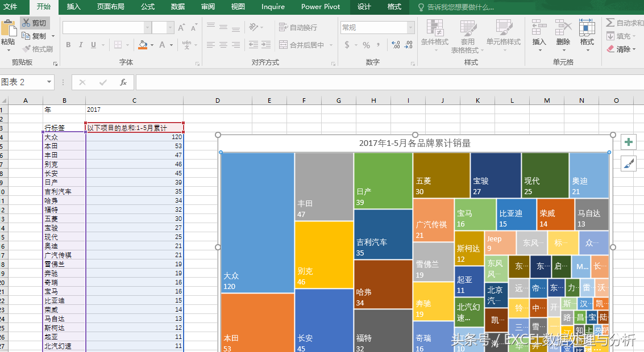Click AutoSum (自动求和) button
The height and width of the screenshot is (352, 644).
[x=625, y=23]
